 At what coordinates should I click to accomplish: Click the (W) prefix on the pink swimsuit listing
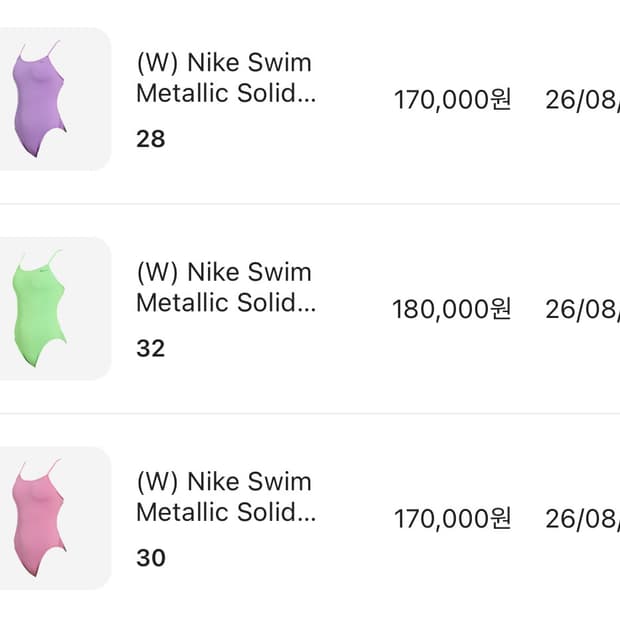click(x=157, y=482)
